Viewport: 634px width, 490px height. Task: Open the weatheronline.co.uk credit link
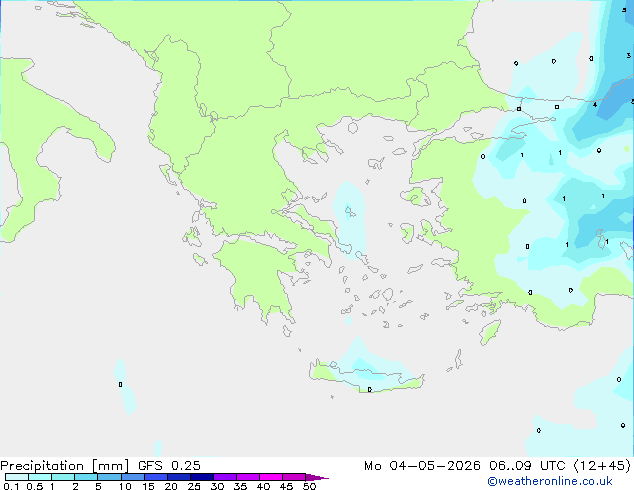pyautogui.click(x=550, y=481)
